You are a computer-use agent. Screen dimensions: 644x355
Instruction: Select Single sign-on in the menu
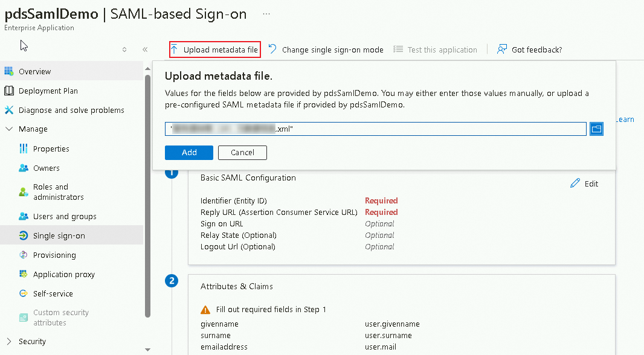(59, 235)
